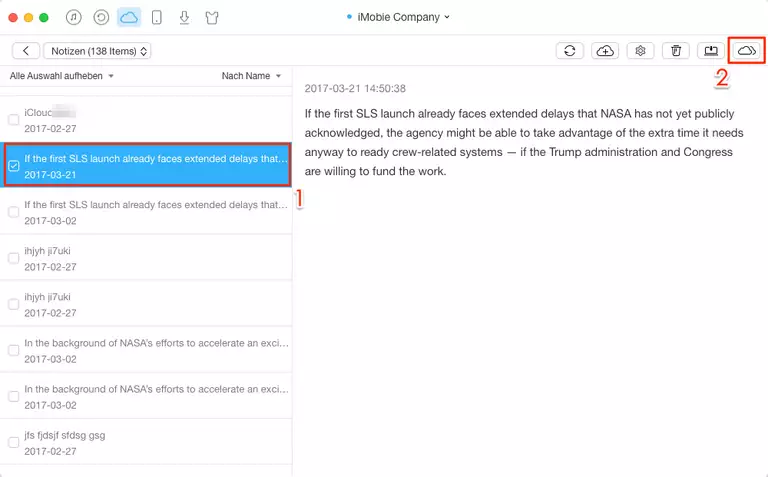Screen dimensions: 768x477
Task: Click the transfer to iCloud button
Action: click(747, 50)
